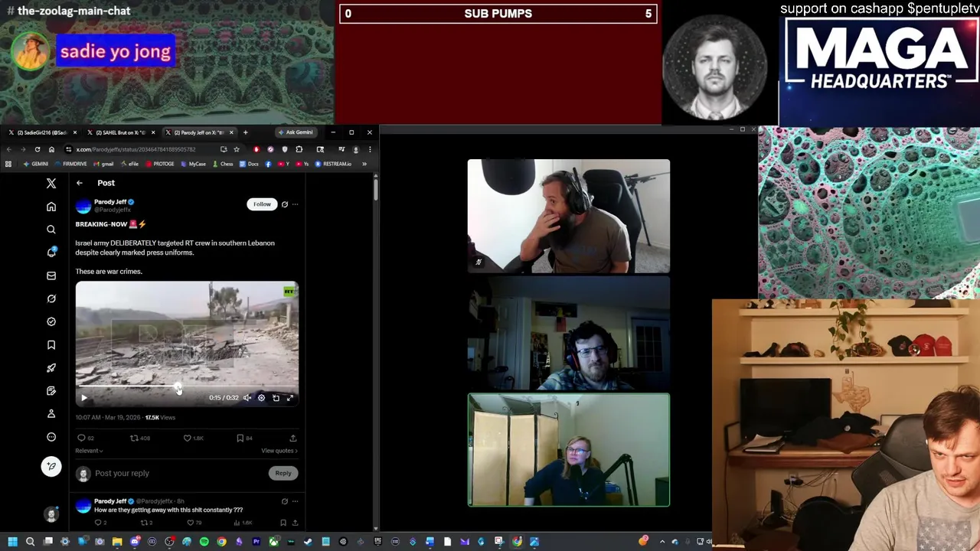Open GEMINI bookmark
This screenshot has height=551, width=980.
click(x=36, y=164)
